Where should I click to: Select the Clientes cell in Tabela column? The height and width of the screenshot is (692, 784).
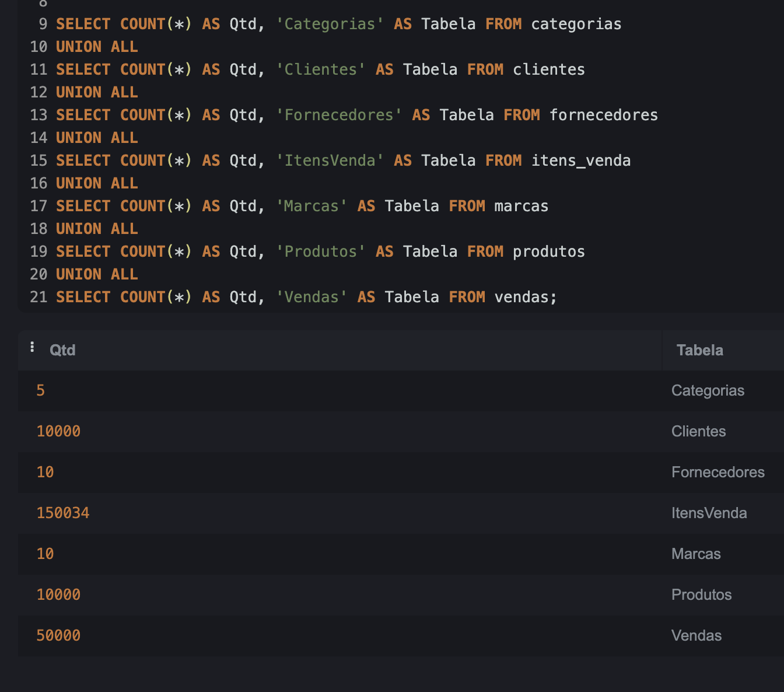(698, 431)
